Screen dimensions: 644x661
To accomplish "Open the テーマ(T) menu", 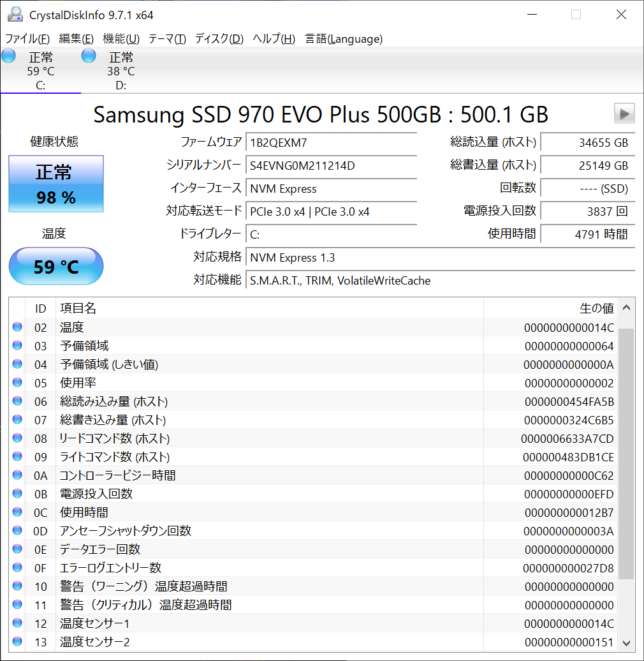I will [x=167, y=39].
